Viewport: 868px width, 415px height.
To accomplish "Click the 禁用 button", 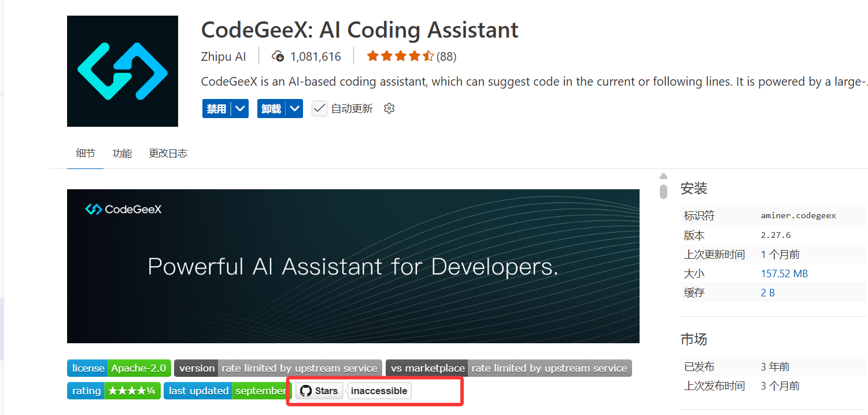I will (x=216, y=108).
